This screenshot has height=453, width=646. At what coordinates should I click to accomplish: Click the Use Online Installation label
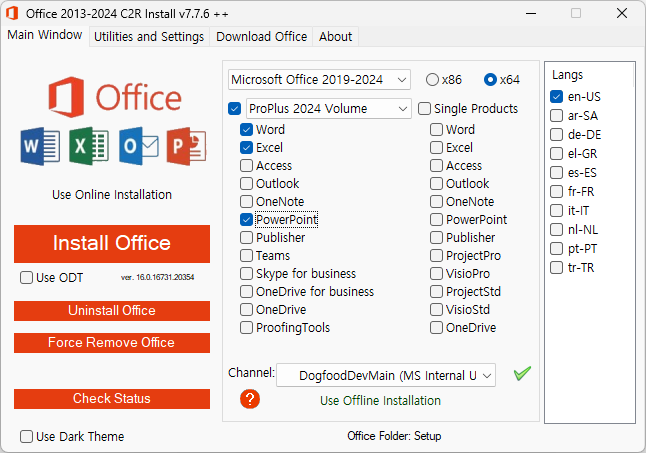point(112,194)
